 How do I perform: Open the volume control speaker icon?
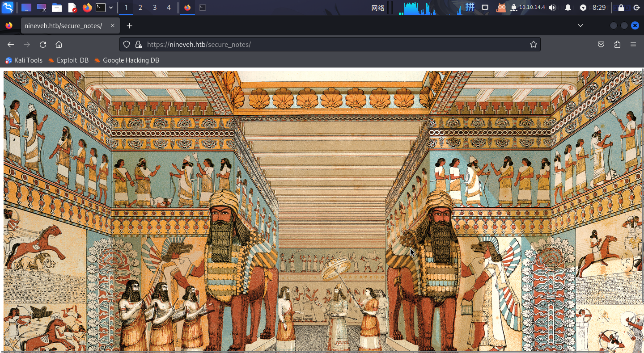(553, 8)
